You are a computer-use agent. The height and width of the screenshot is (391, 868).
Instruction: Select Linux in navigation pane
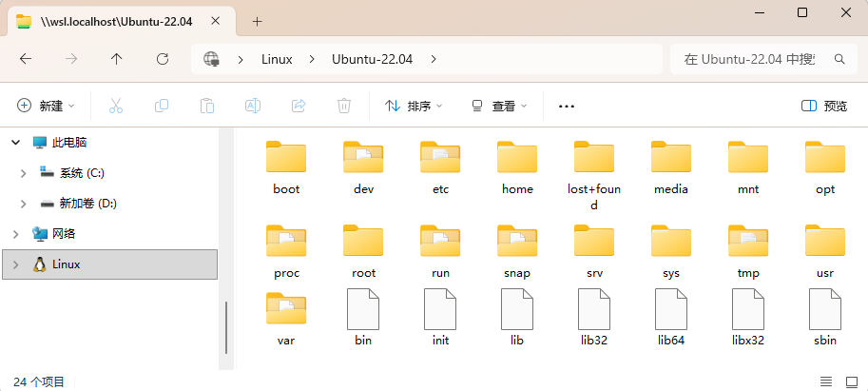(x=109, y=264)
